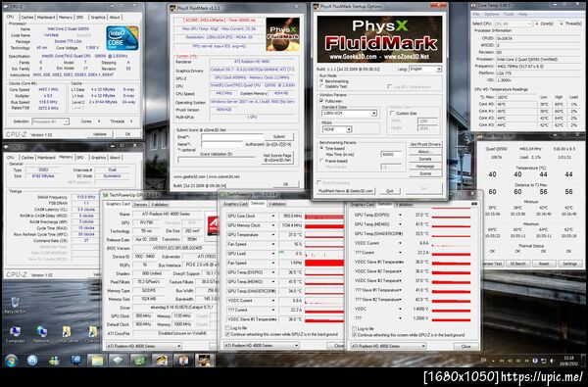The image size is (588, 387).
Task: Click the Quit button in FluidMark
Action: coord(390,191)
